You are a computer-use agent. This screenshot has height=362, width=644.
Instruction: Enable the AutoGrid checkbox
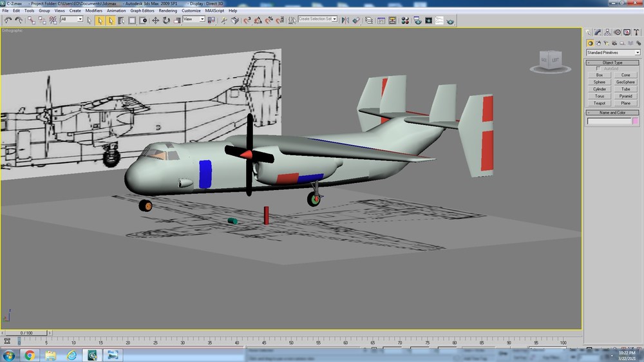pos(598,69)
